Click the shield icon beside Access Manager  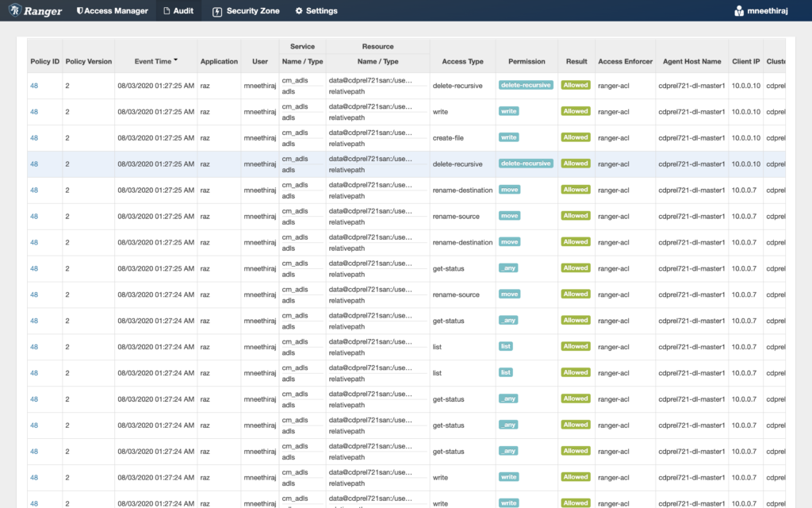click(79, 10)
